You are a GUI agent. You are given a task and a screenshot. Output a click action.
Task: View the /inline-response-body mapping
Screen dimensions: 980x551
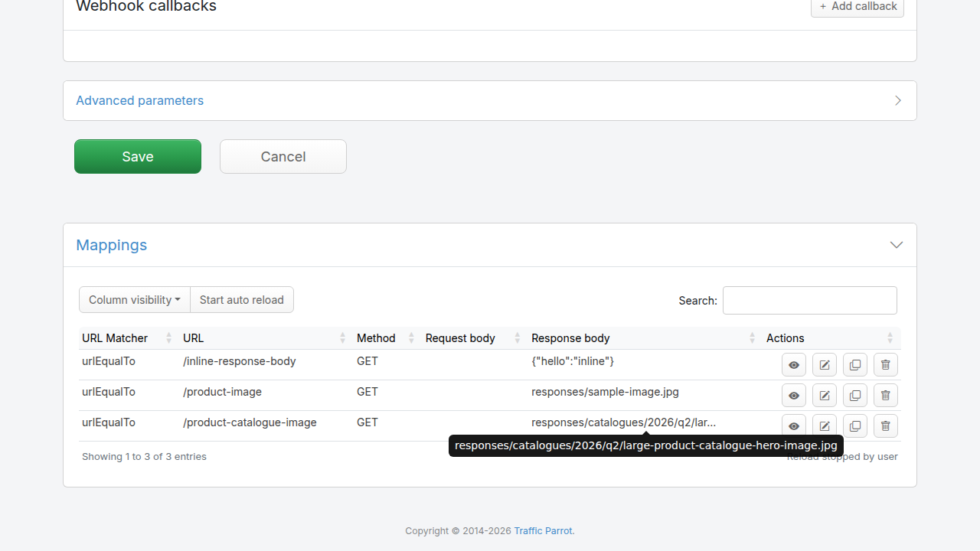click(794, 365)
